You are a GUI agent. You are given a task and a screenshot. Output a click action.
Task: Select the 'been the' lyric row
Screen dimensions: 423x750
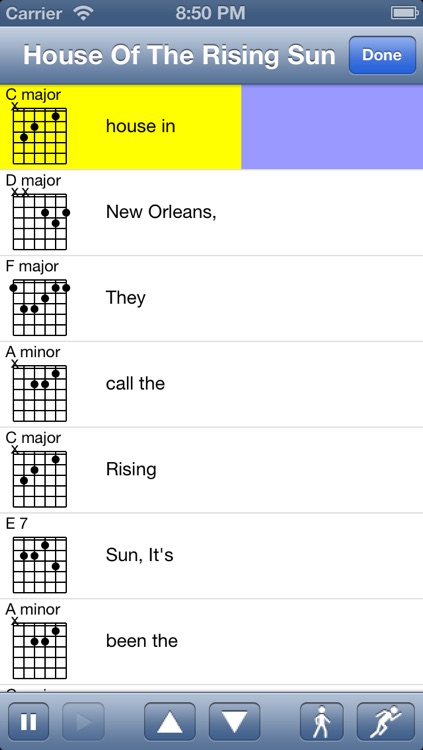click(212, 641)
